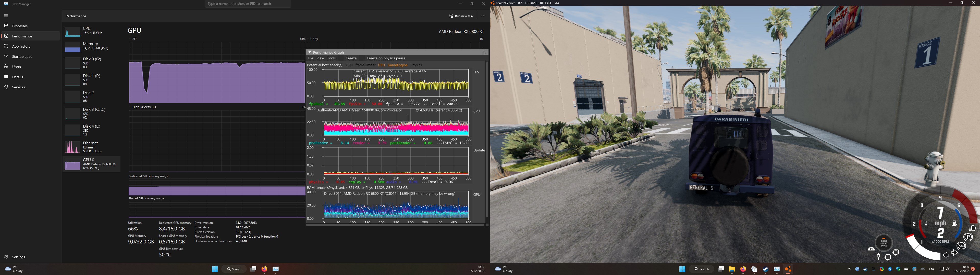980x275 pixels.
Task: Click the parking brake P icon
Action: pyautogui.click(x=968, y=237)
